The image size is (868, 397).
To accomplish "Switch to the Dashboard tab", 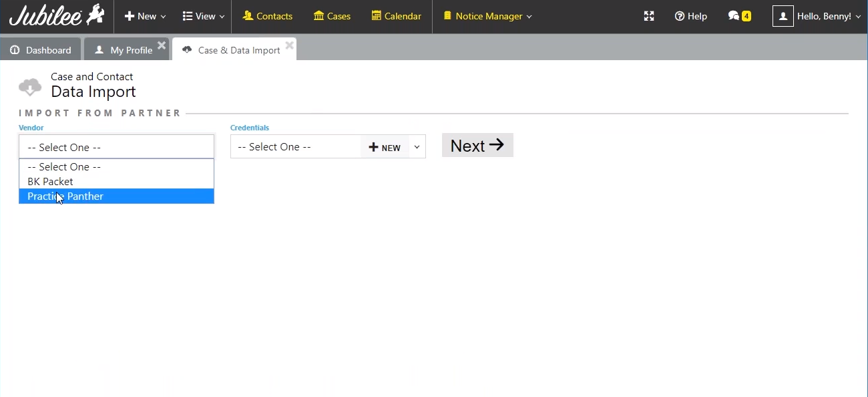I will coord(41,50).
